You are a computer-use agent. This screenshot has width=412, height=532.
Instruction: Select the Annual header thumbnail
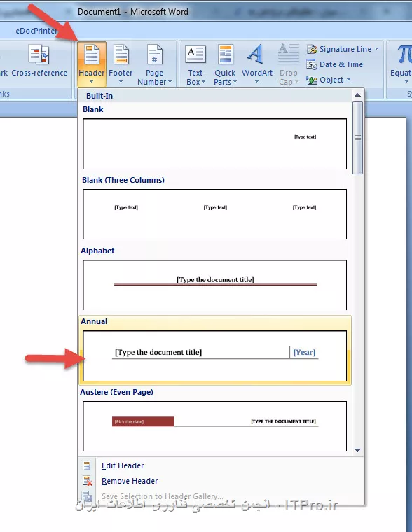tap(214, 356)
